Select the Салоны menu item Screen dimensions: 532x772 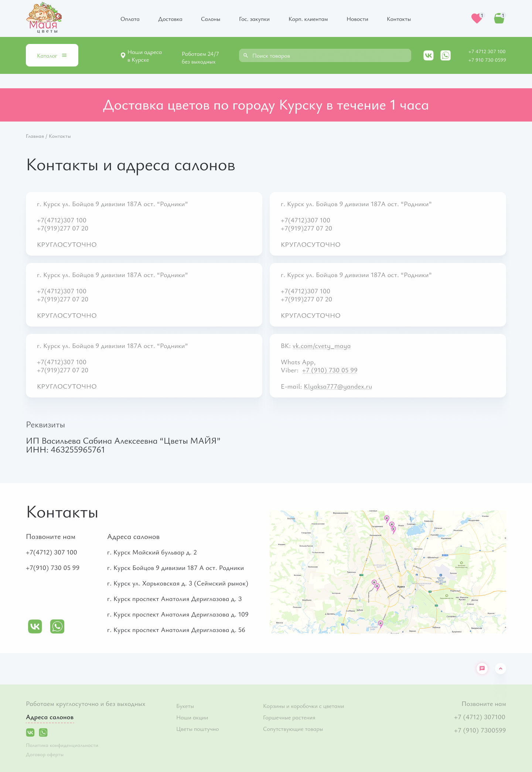211,19
